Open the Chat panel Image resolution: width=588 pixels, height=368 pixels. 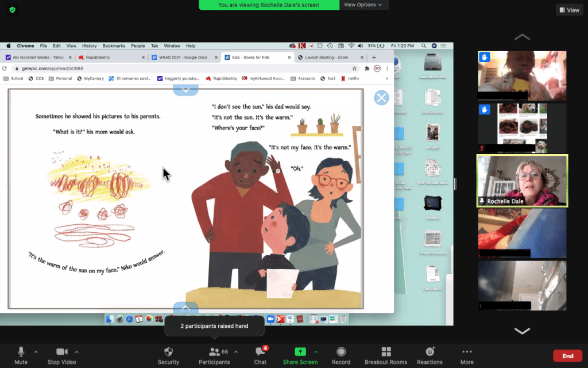coord(260,352)
